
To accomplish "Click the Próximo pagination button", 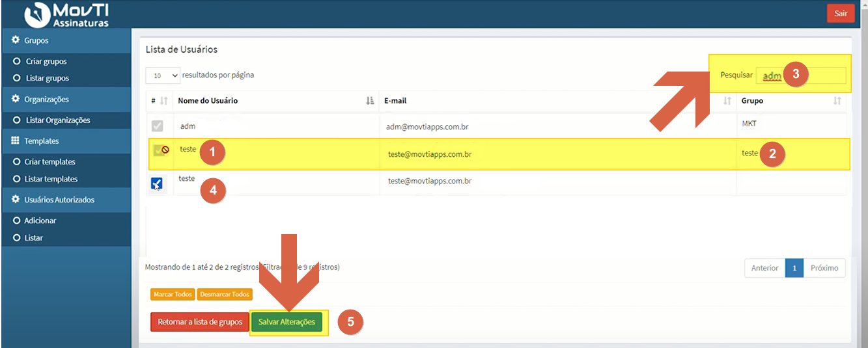I will click(824, 268).
